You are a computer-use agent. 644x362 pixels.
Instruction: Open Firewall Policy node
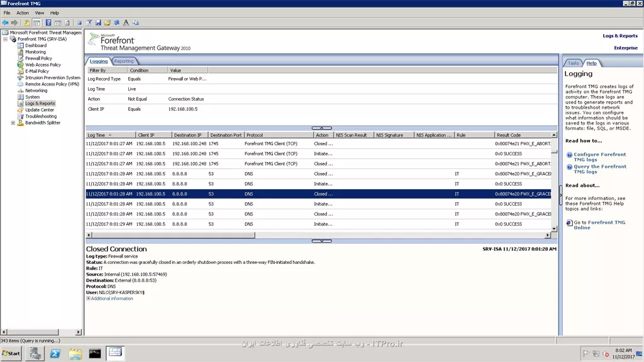(38, 58)
